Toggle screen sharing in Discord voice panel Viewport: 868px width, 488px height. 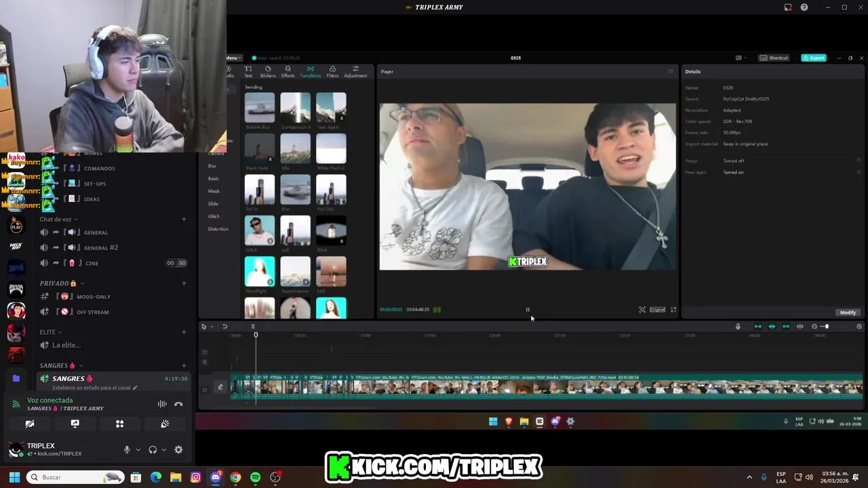(x=75, y=424)
